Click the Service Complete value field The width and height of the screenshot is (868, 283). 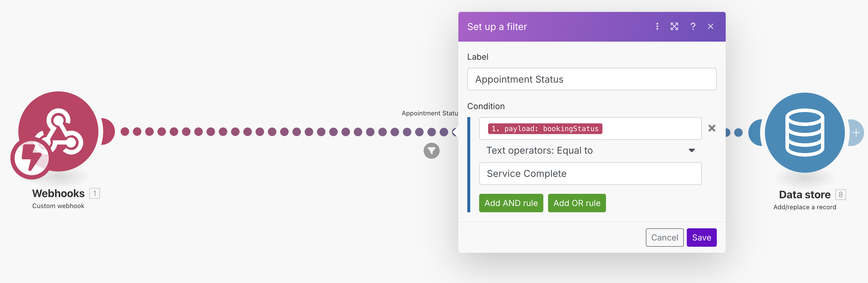click(x=590, y=174)
